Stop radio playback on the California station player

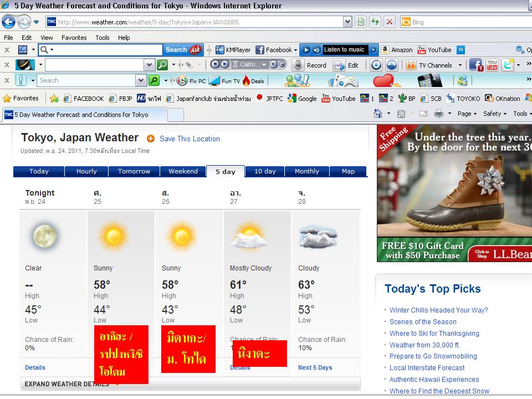click(215, 64)
